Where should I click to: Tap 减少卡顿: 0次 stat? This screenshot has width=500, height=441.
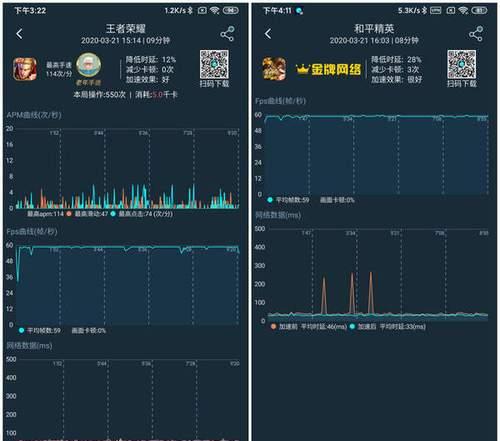tap(150, 69)
